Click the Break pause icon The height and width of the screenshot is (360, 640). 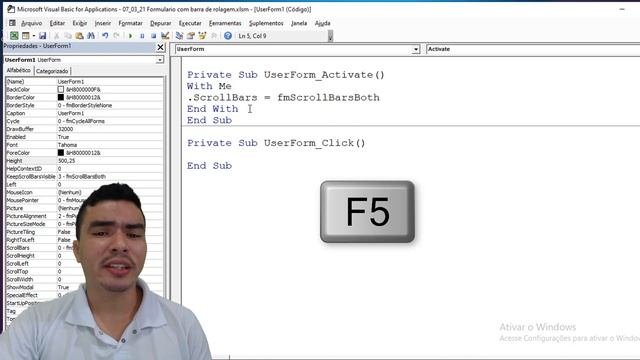coord(142,36)
